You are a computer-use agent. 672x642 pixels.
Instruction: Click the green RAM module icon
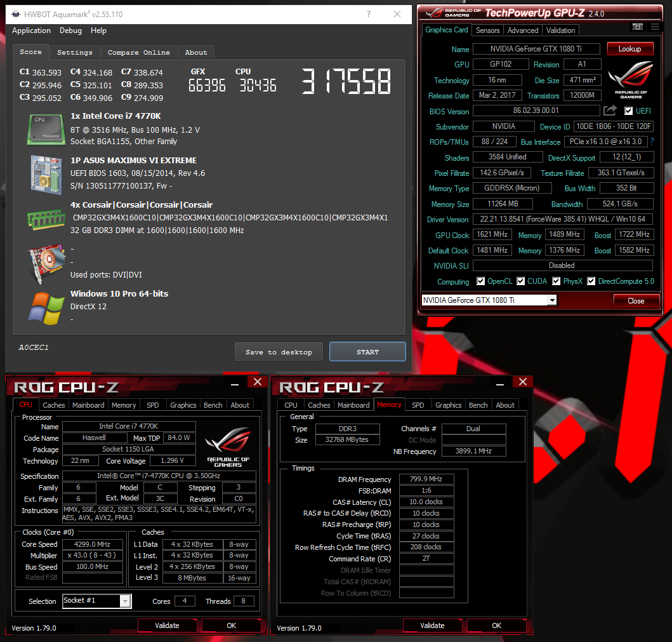coord(46,219)
